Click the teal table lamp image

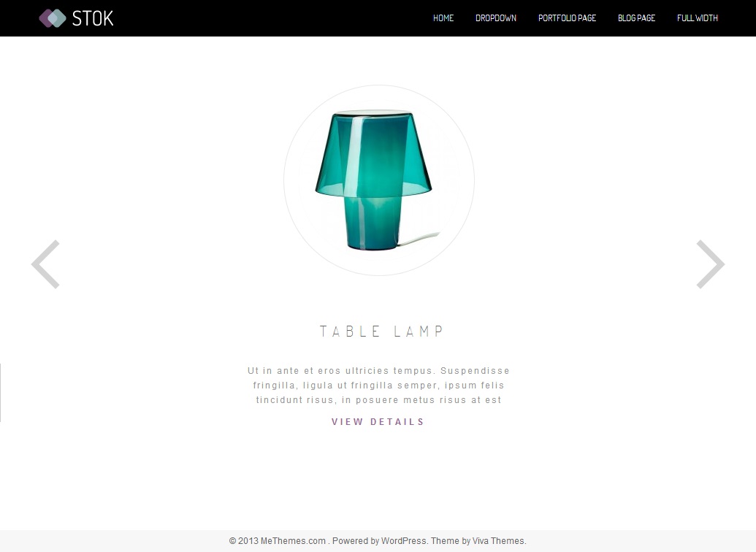(x=374, y=180)
